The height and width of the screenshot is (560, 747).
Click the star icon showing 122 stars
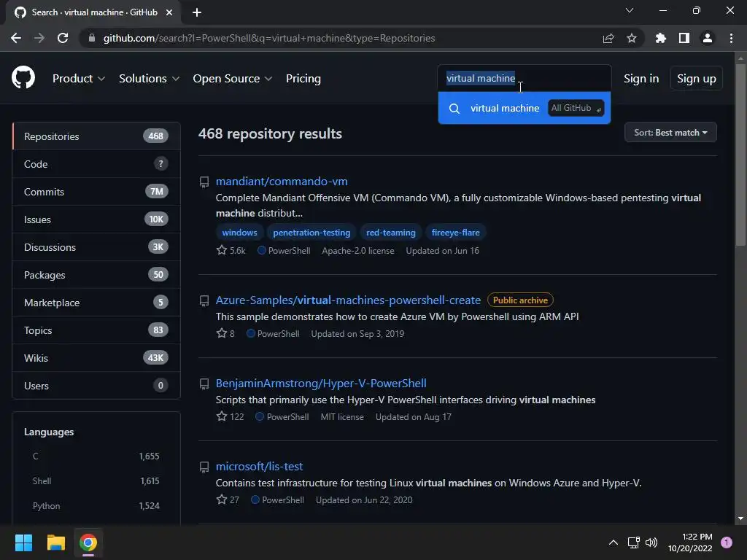click(x=222, y=416)
